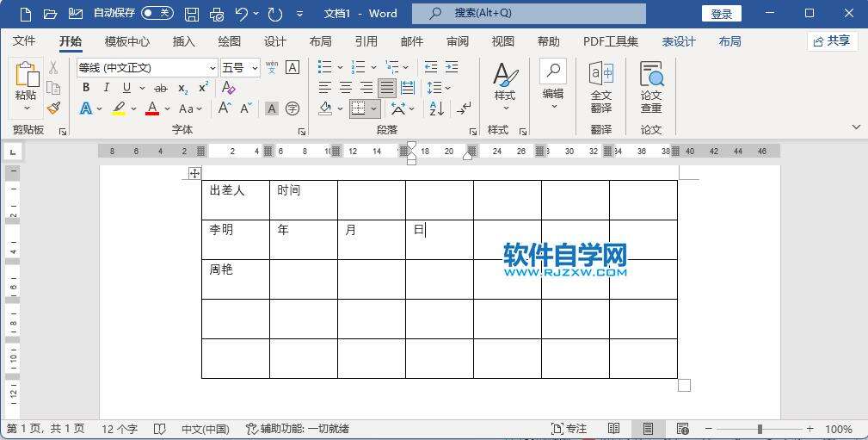Click the Copy icon in clipboard group
This screenshot has height=440, width=868.
click(53, 88)
